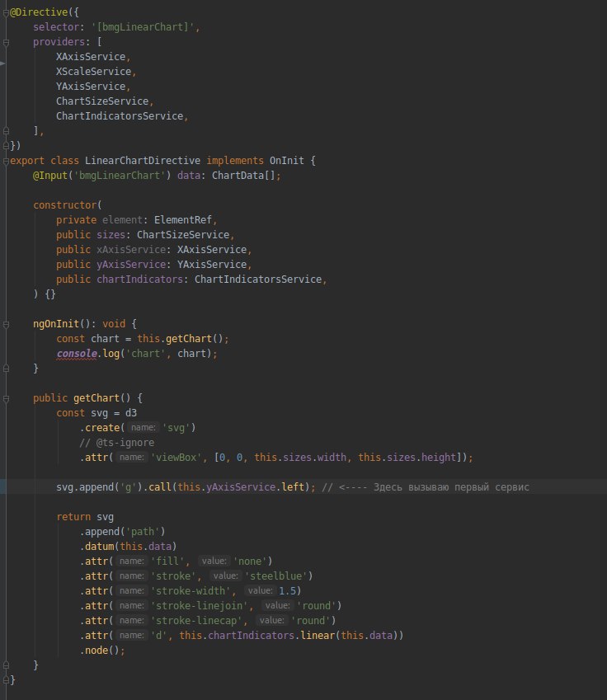Click the .append('path') call
The width and height of the screenshot is (607, 700).
(122, 532)
